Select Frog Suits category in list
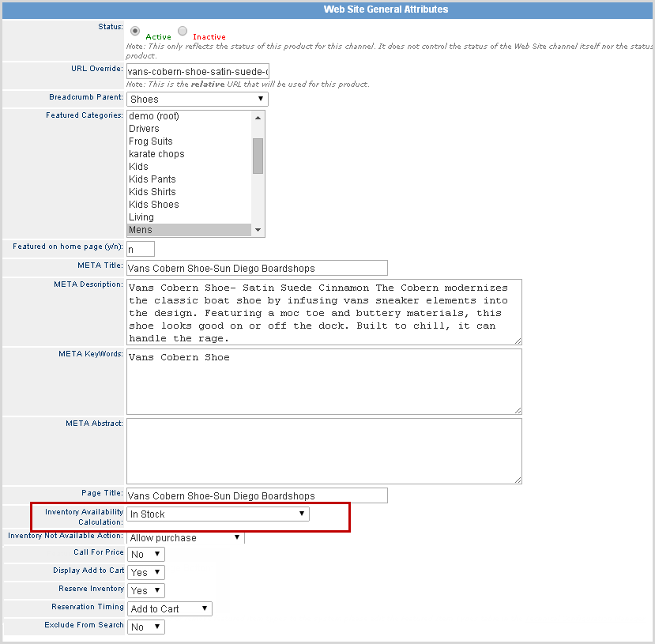 pyautogui.click(x=188, y=141)
